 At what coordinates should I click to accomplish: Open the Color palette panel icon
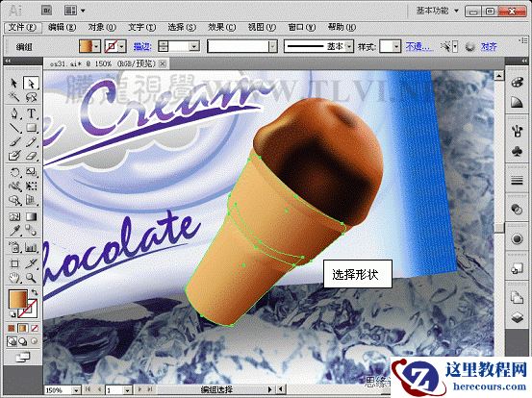pos(517,83)
